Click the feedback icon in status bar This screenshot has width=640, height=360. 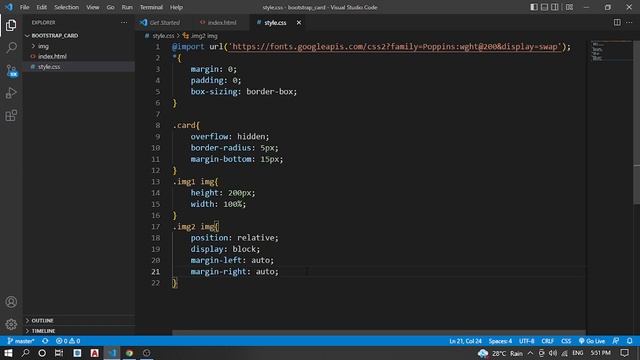tap(616, 341)
